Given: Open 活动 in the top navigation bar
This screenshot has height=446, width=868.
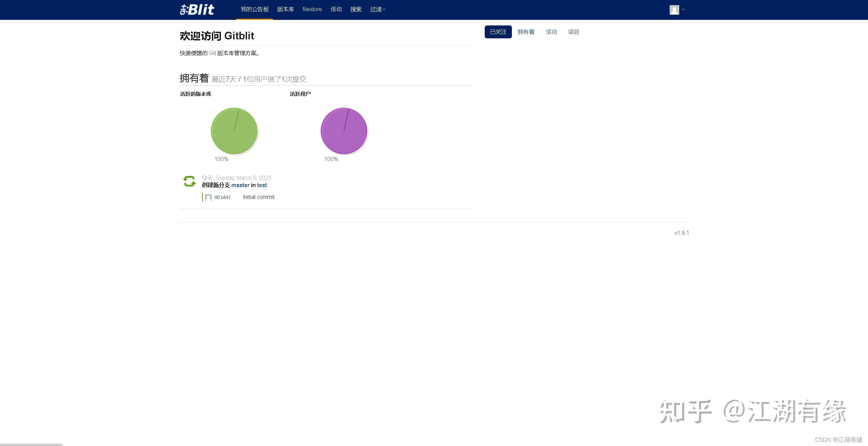Looking at the screenshot, I should point(336,9).
